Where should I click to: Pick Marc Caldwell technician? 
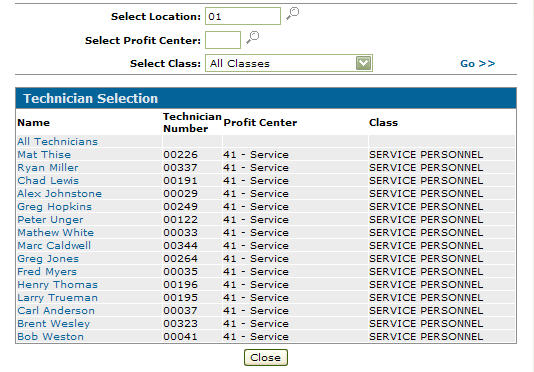[54, 245]
